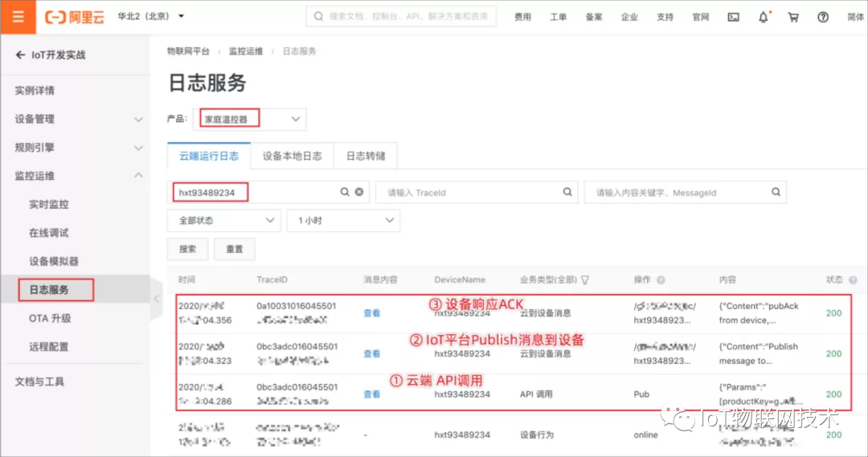The width and height of the screenshot is (868, 457).
Task: Click the Alibaba Cloud logo
Action: (x=74, y=17)
